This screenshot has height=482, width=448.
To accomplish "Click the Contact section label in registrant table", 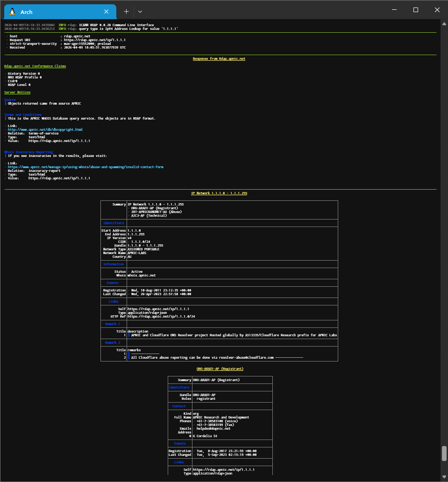I will [x=178, y=406].
